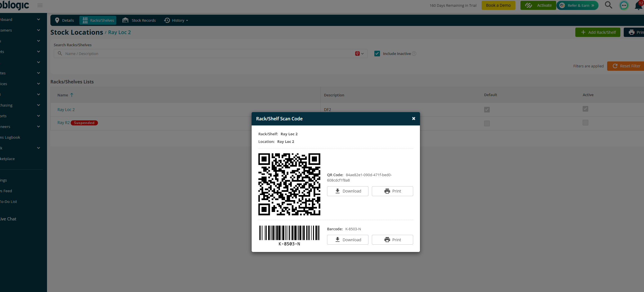Open the To-Do List sidebar item
Viewport: 644px width, 292px height.
pos(8,202)
